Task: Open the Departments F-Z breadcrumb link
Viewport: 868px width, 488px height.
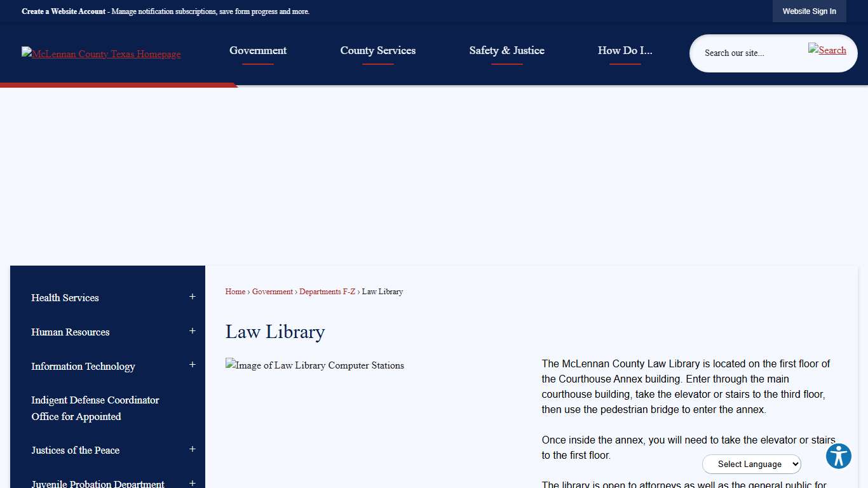Action: click(x=327, y=292)
